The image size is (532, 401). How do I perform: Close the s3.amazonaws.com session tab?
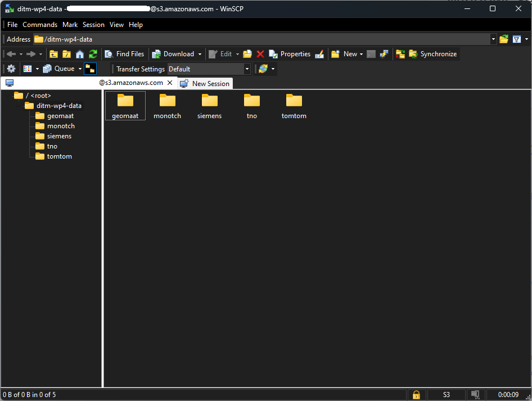pyautogui.click(x=170, y=83)
